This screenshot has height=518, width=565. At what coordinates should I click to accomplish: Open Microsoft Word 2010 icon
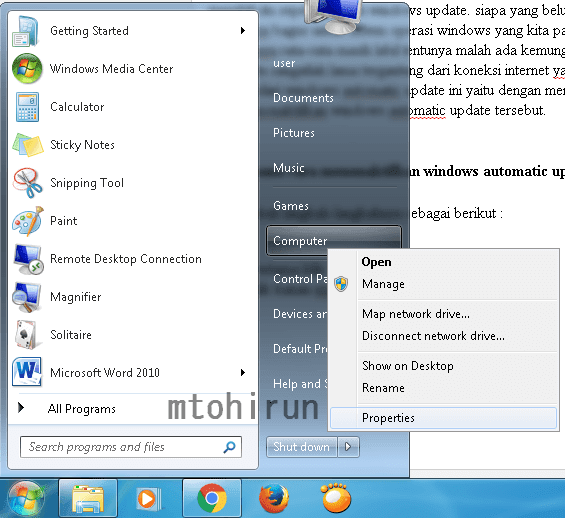click(x=27, y=372)
